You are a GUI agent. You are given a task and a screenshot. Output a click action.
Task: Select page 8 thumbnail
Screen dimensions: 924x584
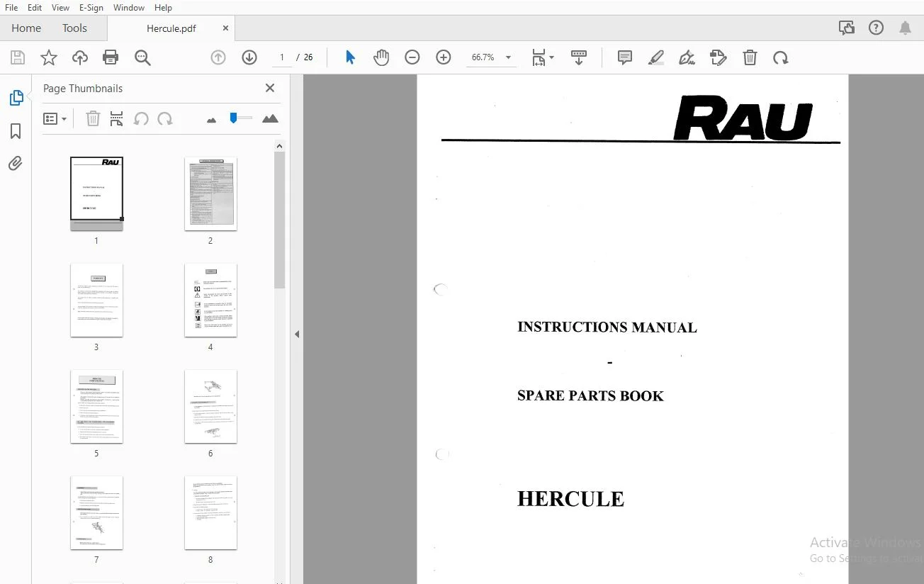tap(210, 512)
